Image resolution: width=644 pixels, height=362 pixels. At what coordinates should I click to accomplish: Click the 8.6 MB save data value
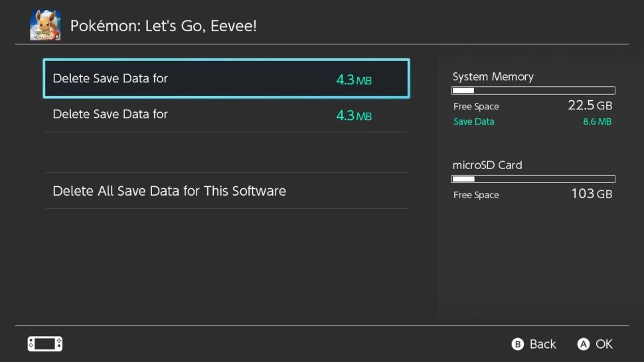(597, 121)
